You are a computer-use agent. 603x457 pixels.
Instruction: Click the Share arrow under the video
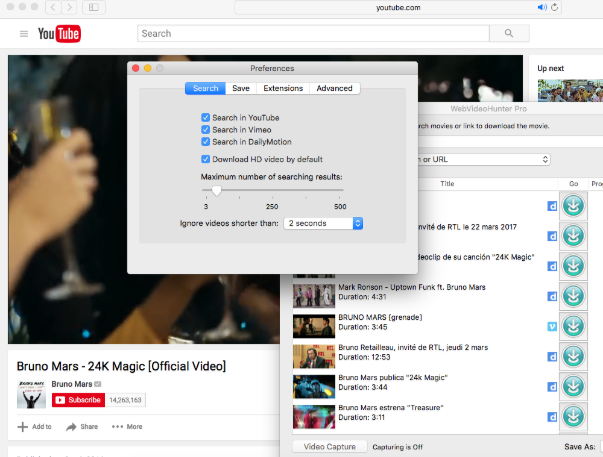click(71, 427)
